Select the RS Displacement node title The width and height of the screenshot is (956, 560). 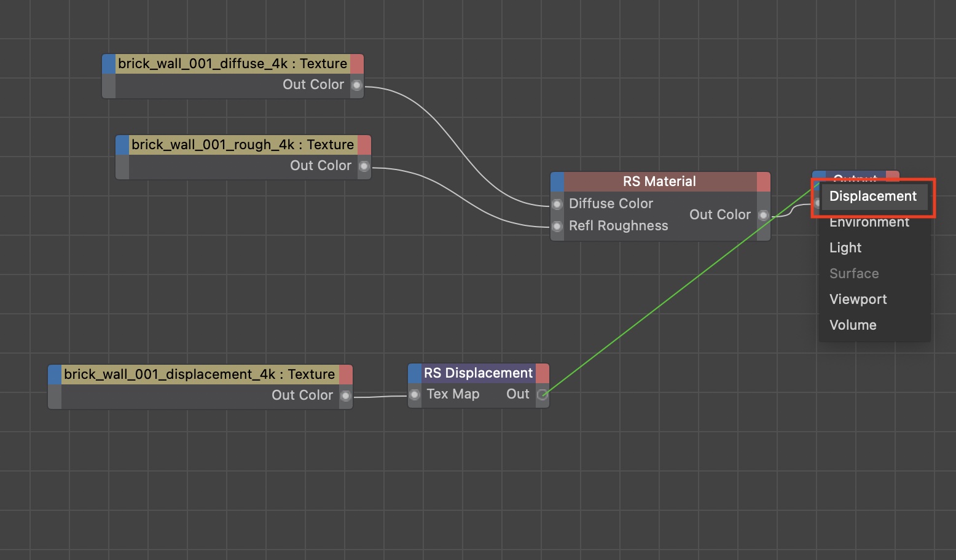tap(478, 373)
